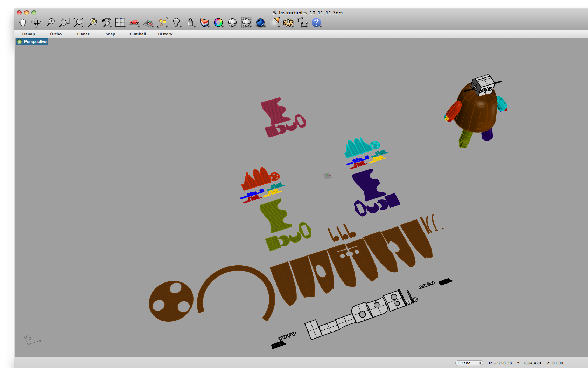Image resolution: width=588 pixels, height=368 pixels.
Task: Open Rhino help with the question mark icon
Action: 316,22
